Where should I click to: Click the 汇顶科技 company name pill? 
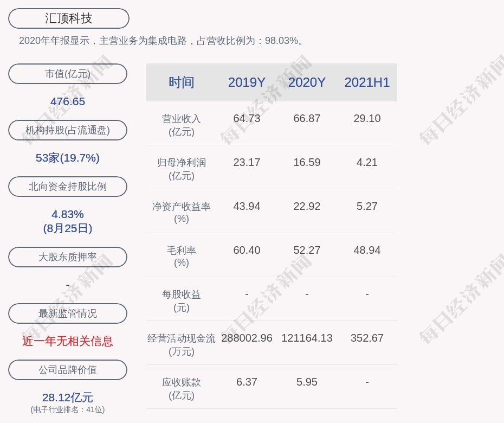click(68, 18)
